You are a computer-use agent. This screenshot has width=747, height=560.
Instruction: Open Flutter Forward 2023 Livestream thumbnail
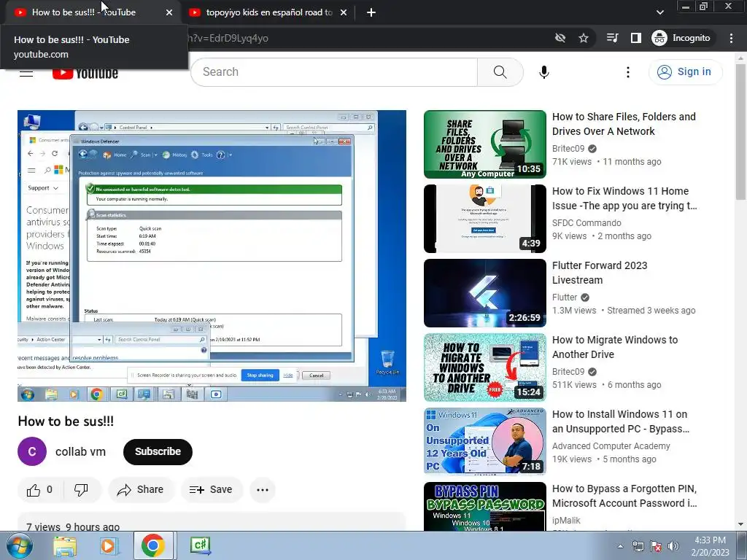485,293
